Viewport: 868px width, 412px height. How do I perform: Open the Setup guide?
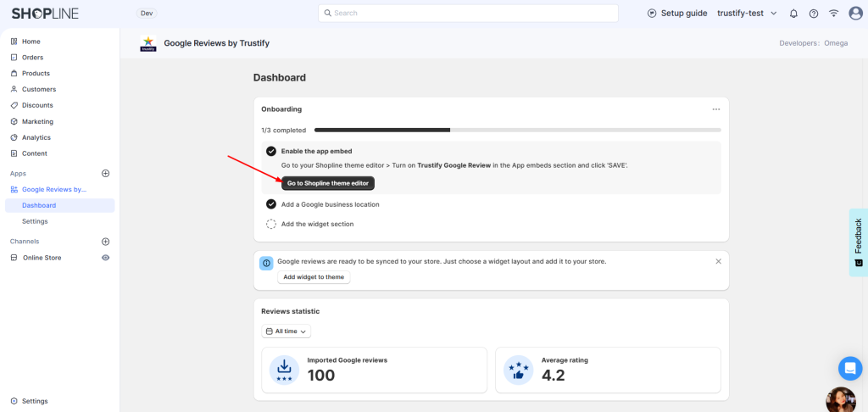[677, 14]
